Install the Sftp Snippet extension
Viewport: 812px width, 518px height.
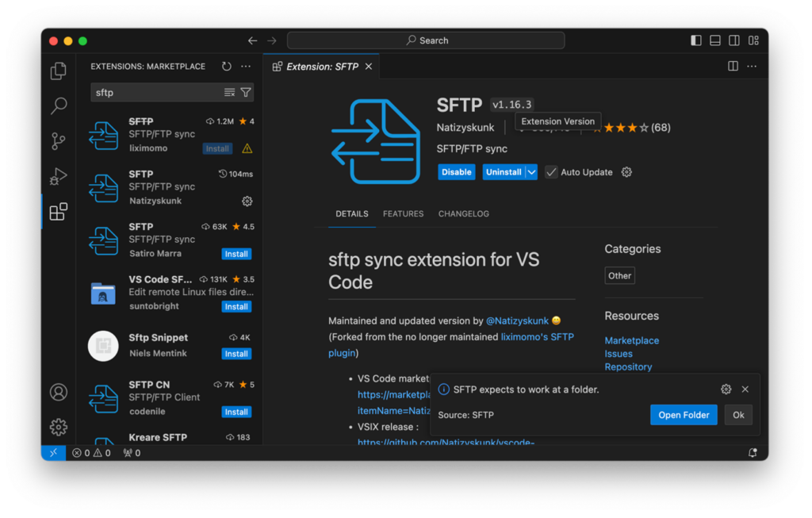236,354
